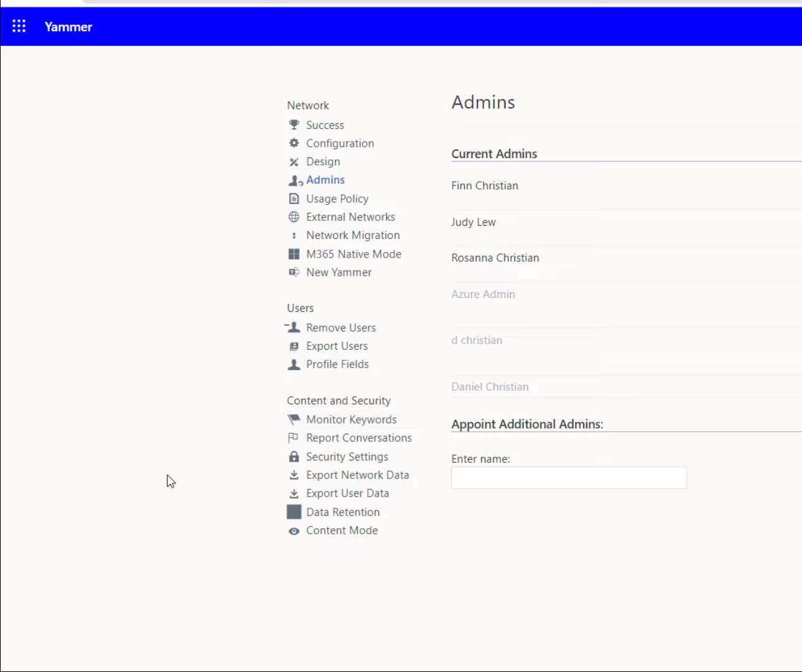Click the Network section heading
This screenshot has height=672, width=802.
(308, 105)
